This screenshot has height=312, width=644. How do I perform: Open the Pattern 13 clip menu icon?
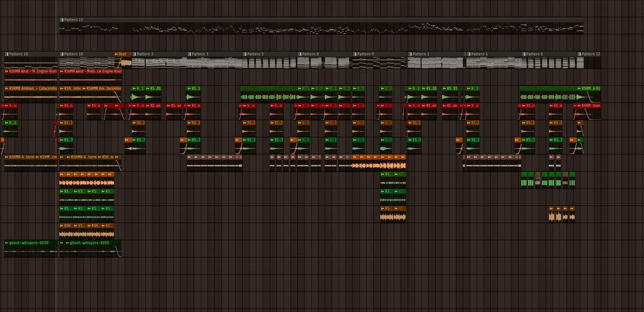click(x=62, y=19)
